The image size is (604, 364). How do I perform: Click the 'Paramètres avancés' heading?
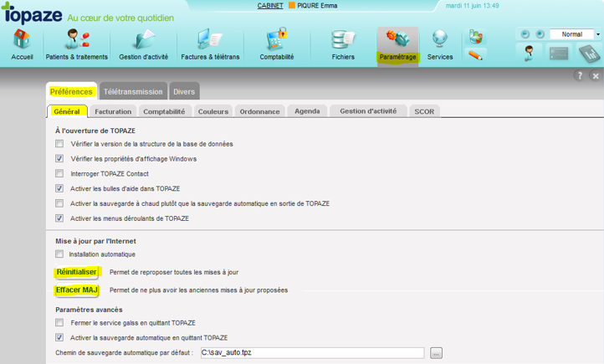tap(89, 310)
